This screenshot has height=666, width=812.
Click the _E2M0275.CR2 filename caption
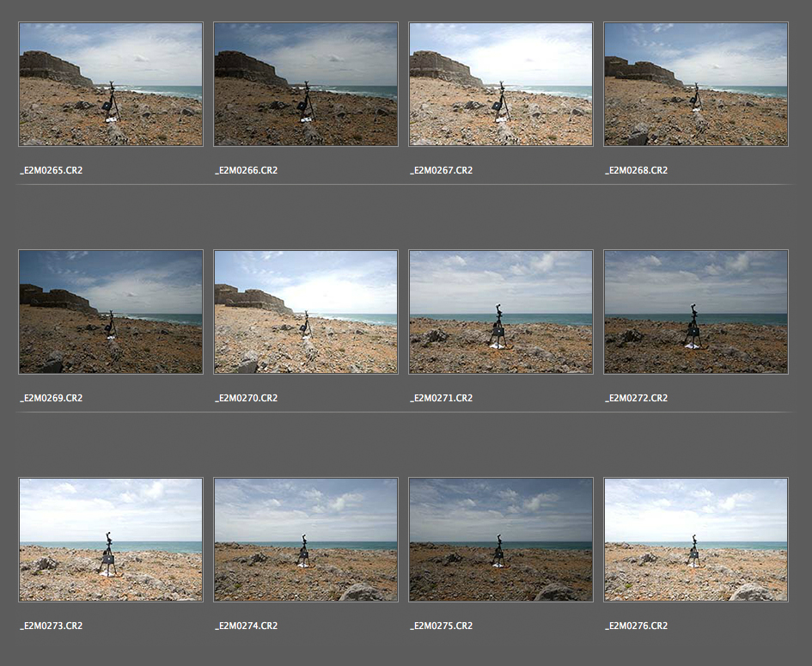click(x=442, y=626)
